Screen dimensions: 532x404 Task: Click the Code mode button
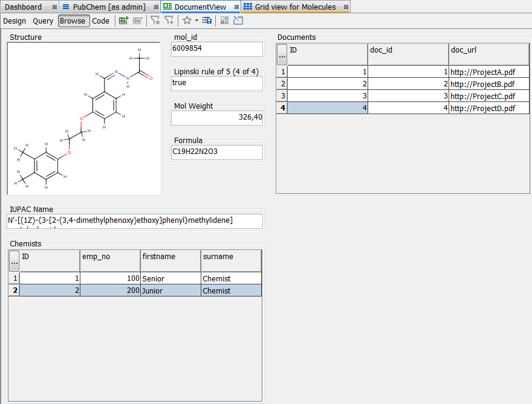(101, 21)
